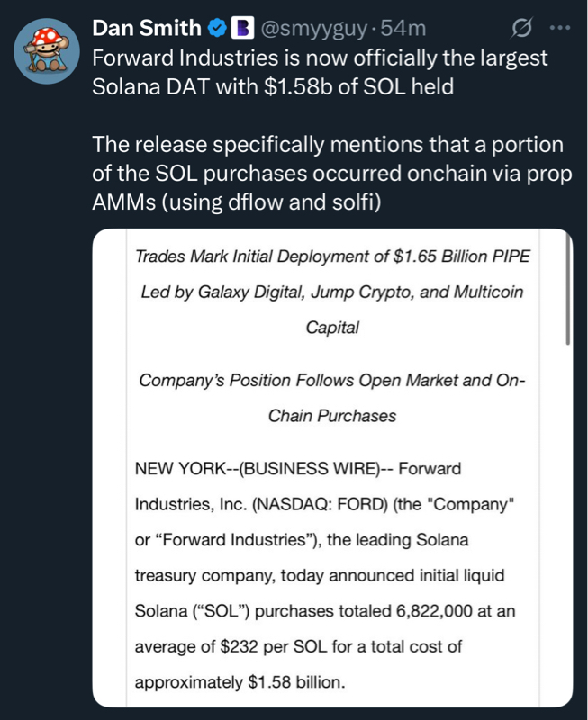Open the Dan Smith display name link
588x720 pixels.
click(147, 29)
